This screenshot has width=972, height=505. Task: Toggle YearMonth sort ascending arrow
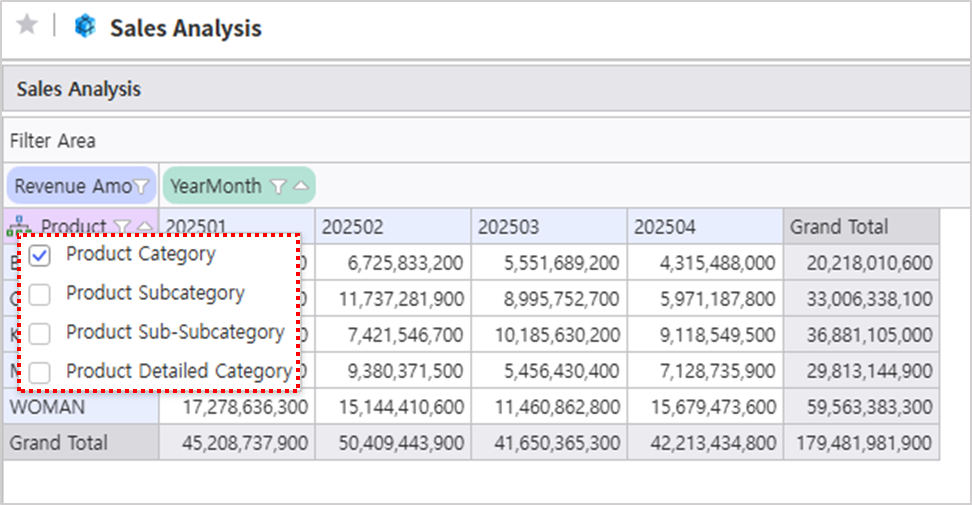301,185
